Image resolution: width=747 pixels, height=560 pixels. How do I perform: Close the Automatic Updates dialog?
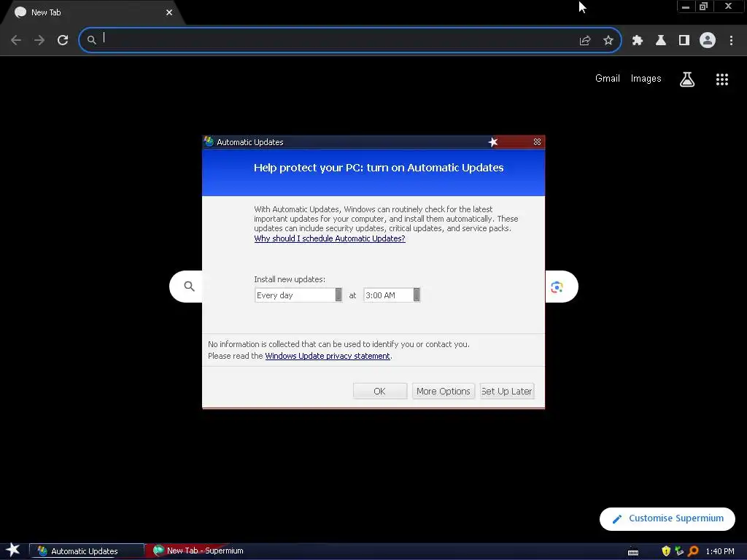(537, 142)
